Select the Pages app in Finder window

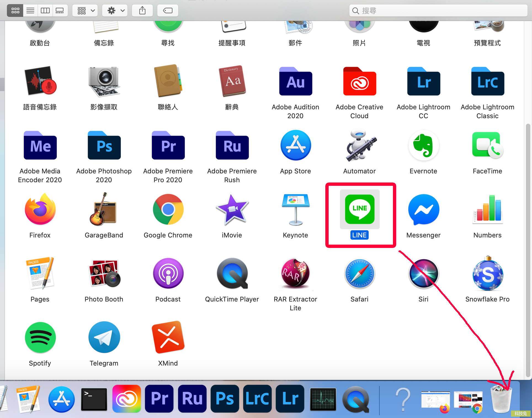point(40,273)
